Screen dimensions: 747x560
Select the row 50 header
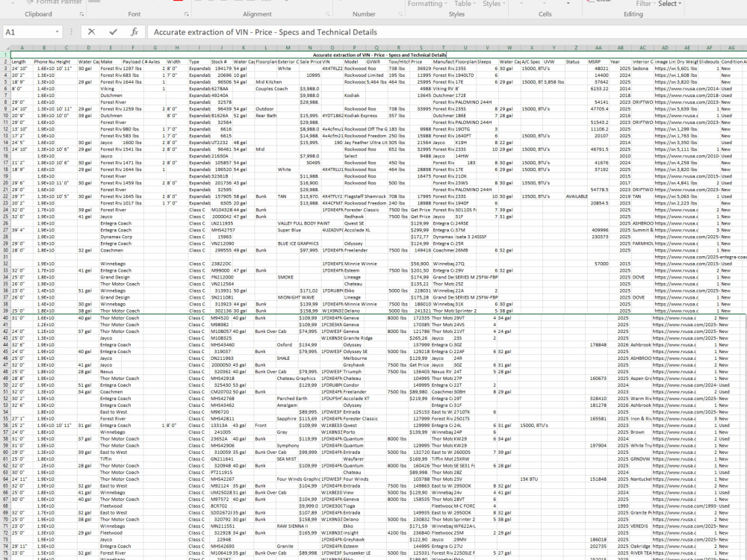point(5,385)
